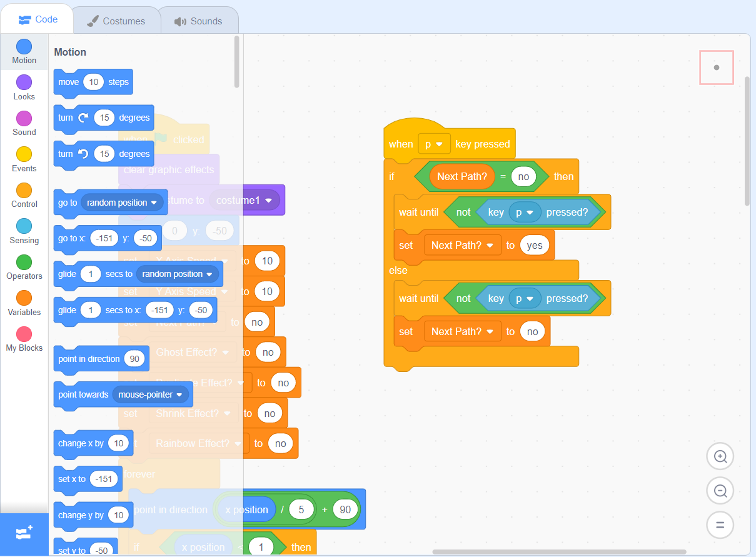This screenshot has height=557, width=756.
Task: Change the key in 'when p key pressed' block
Action: tap(434, 144)
